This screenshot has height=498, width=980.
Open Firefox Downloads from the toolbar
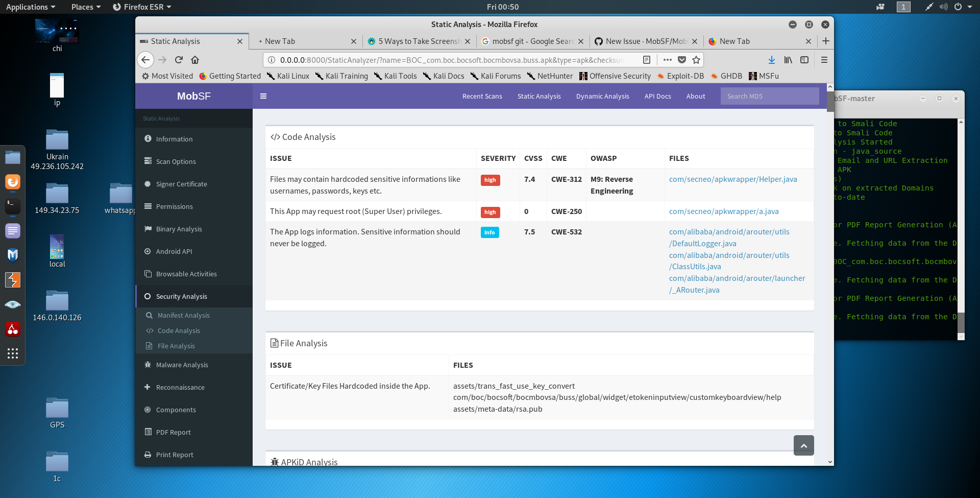point(771,60)
